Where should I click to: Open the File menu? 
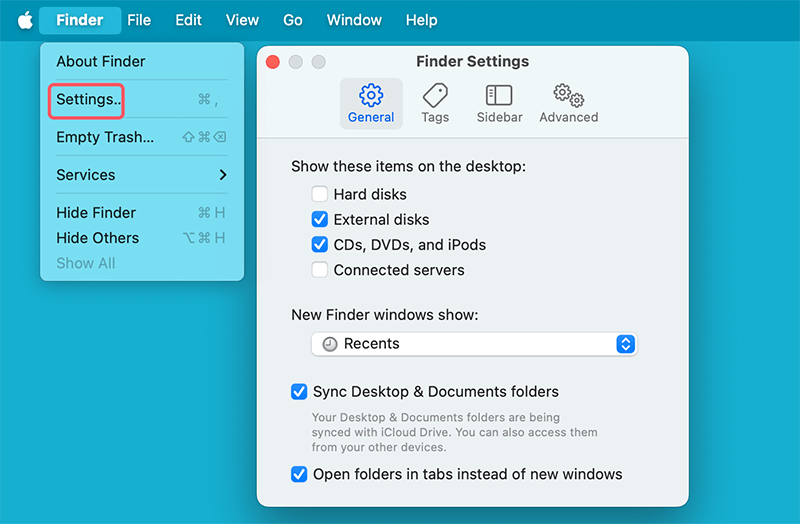[139, 20]
